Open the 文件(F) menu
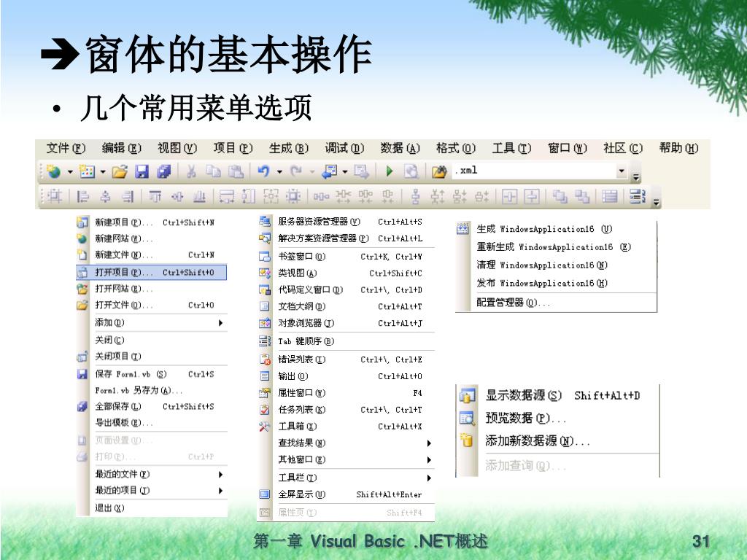 point(66,148)
